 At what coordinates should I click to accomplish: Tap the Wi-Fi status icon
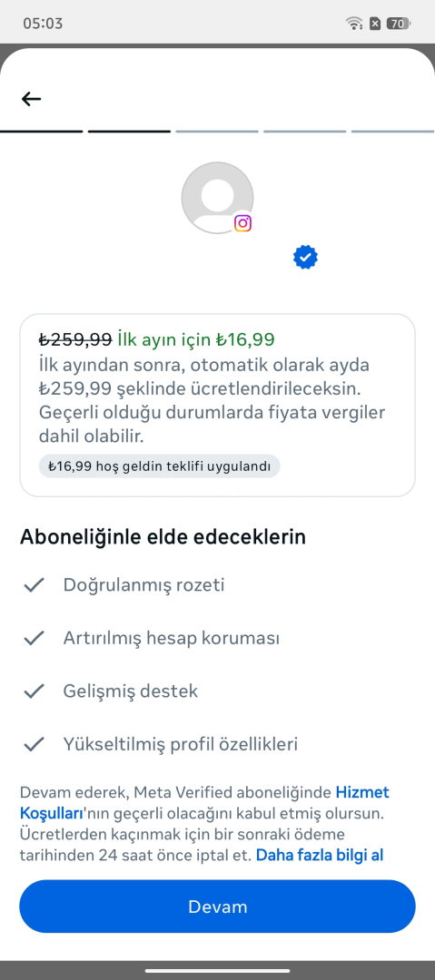point(354,24)
